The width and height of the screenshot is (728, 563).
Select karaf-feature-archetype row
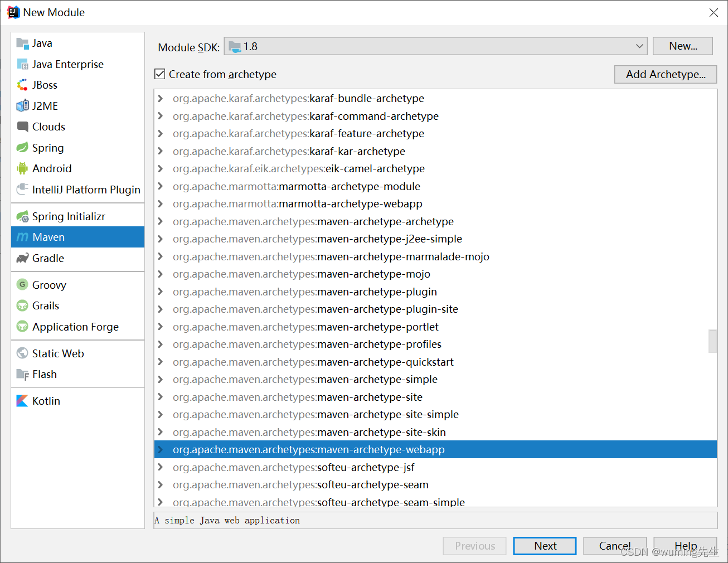click(x=435, y=134)
